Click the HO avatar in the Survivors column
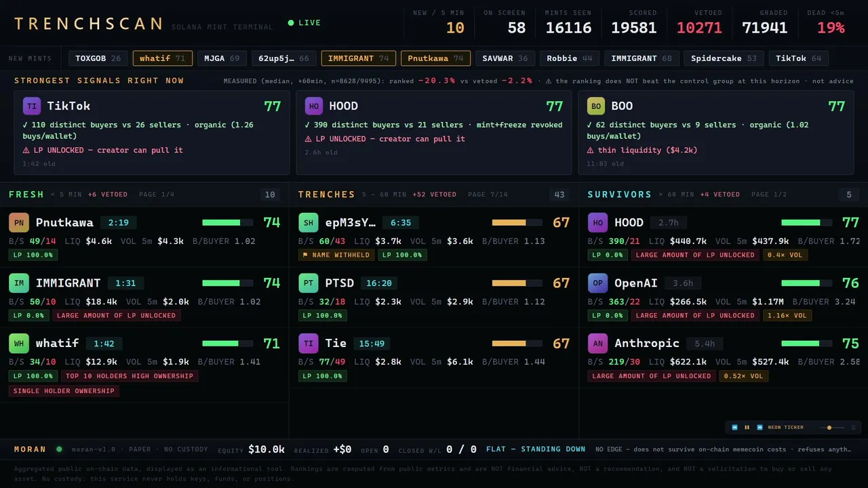The image size is (868, 488). click(x=598, y=222)
